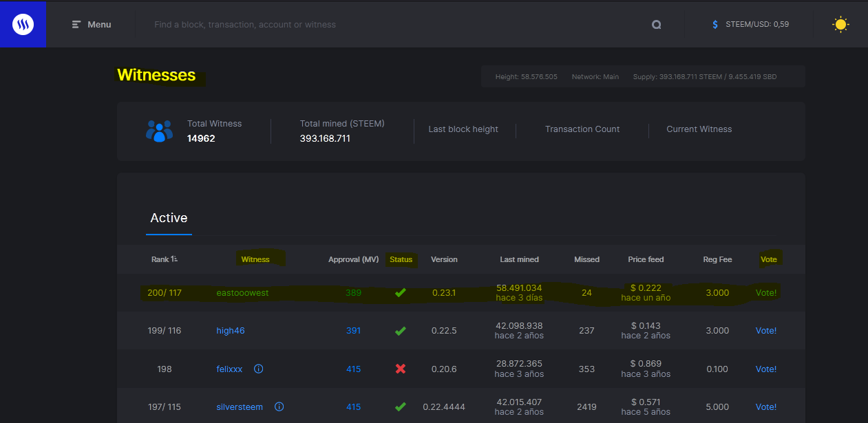Open the high46 witness link
Screen dimensions: 868x423
click(231, 331)
